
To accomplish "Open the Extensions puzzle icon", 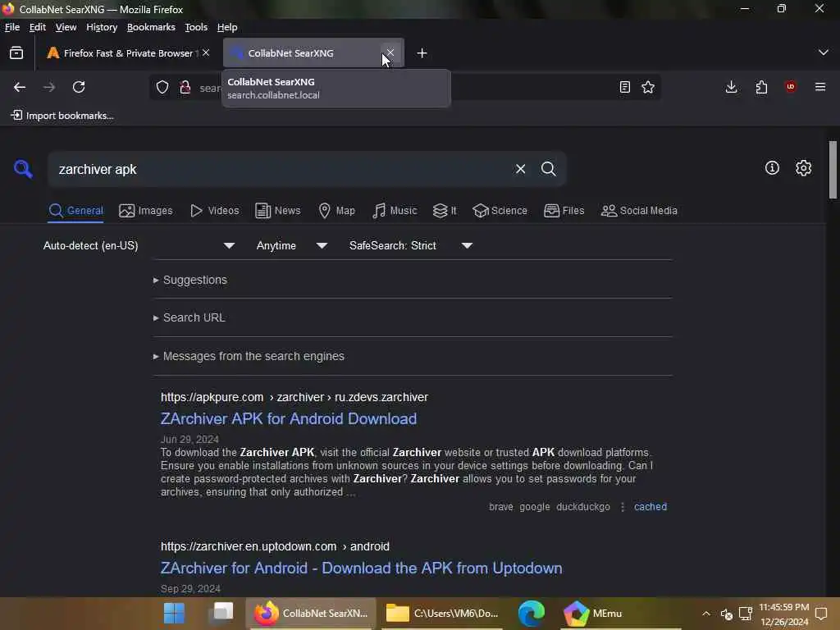I will 761,87.
